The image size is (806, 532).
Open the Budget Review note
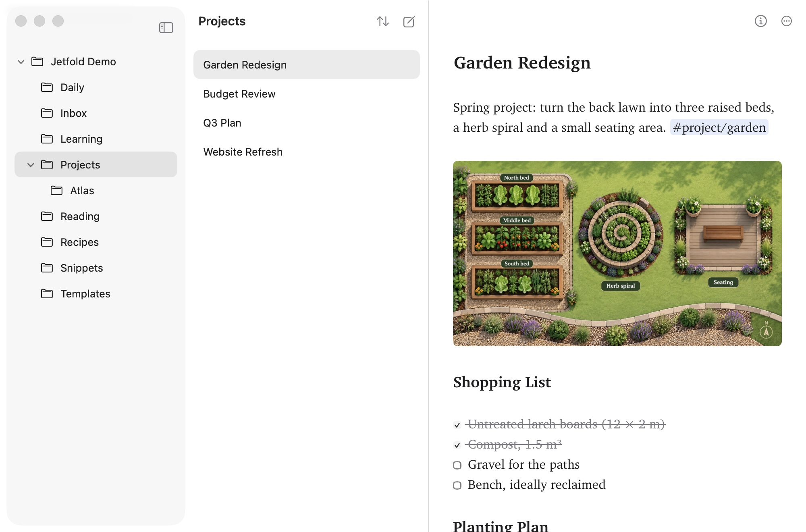(x=307, y=94)
